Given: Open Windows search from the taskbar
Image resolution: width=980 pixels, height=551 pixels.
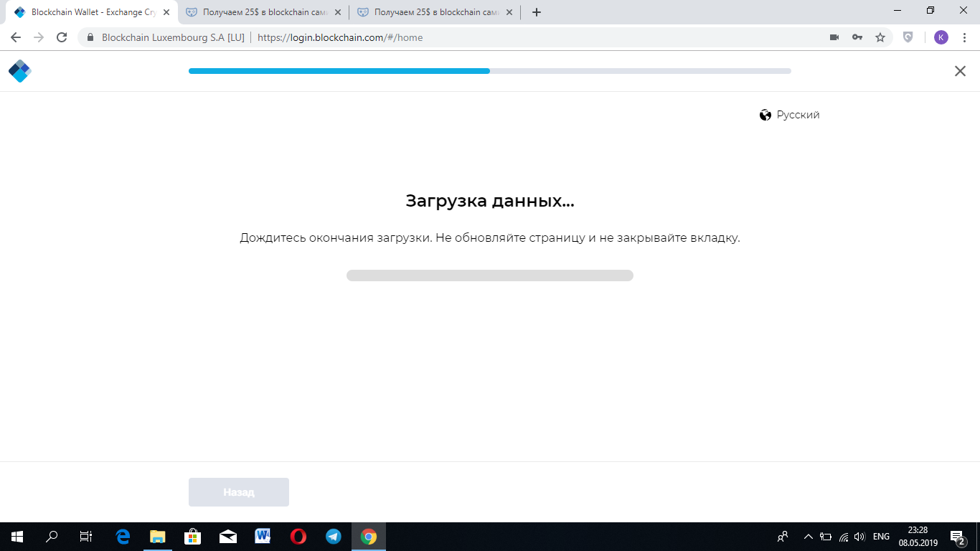Looking at the screenshot, I should click(52, 537).
